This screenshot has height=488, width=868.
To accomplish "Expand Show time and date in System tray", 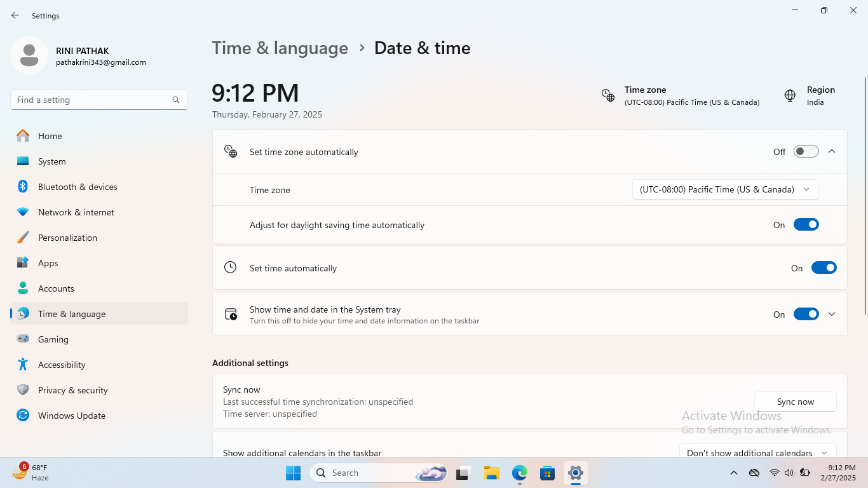I will tap(832, 314).
